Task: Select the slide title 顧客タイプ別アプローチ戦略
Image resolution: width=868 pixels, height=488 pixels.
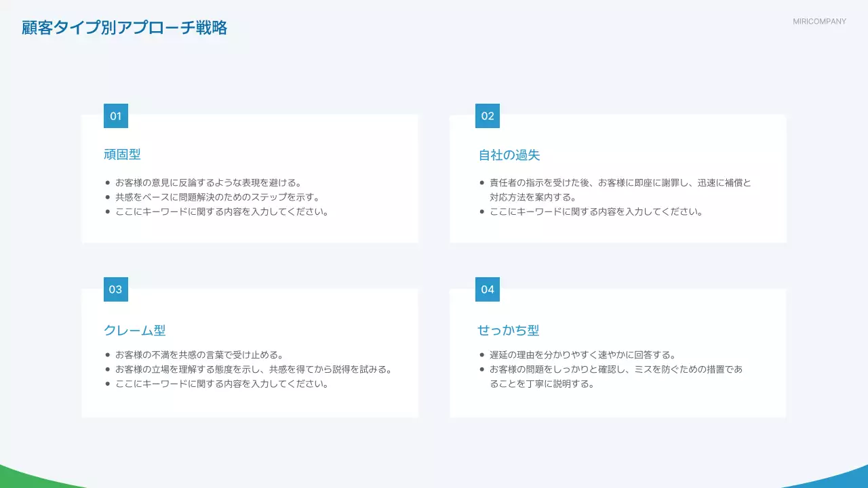Action: pyautogui.click(x=125, y=28)
